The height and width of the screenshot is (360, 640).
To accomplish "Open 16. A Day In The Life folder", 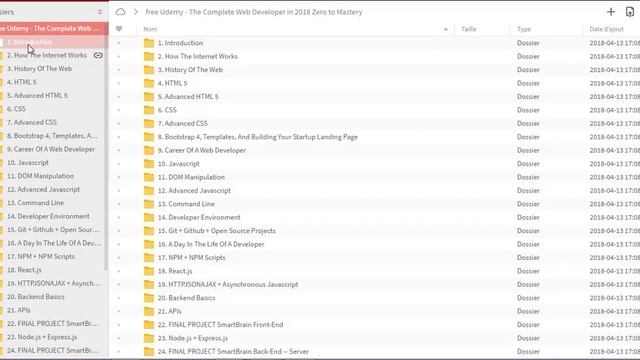I will (211, 244).
